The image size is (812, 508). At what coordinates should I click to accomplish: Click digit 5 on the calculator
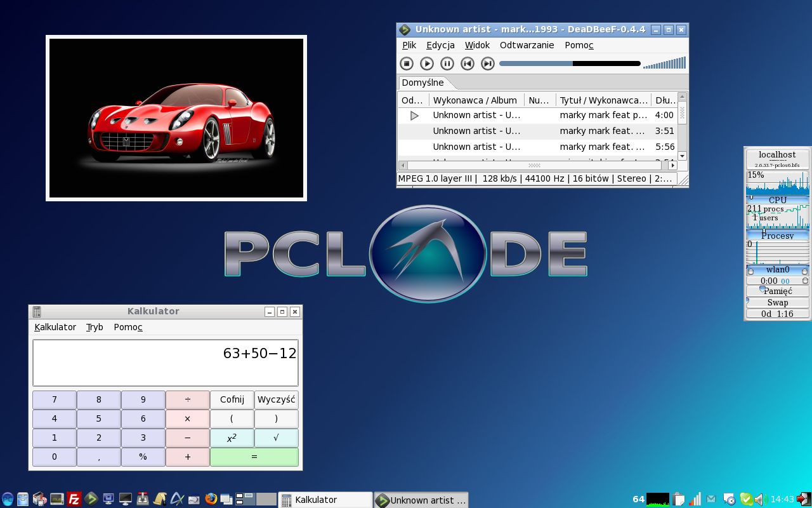(x=99, y=418)
